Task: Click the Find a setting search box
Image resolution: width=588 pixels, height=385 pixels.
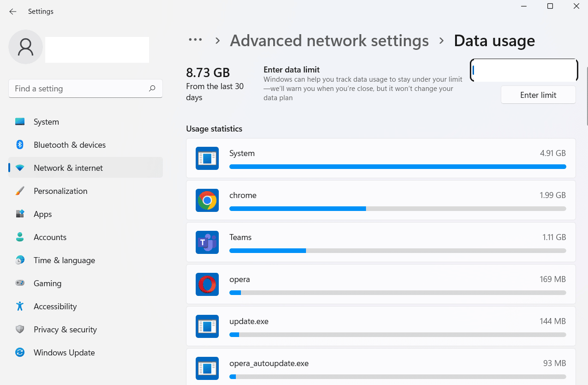Action: pyautogui.click(x=85, y=89)
